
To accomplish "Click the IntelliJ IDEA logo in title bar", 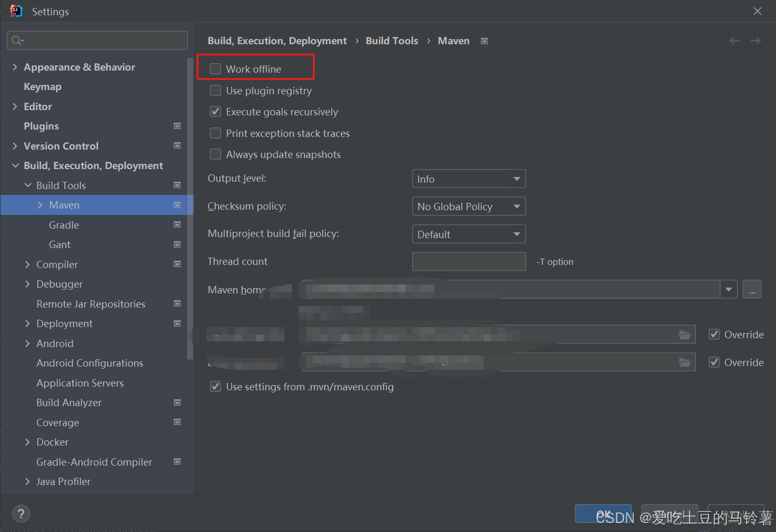I will pos(16,11).
